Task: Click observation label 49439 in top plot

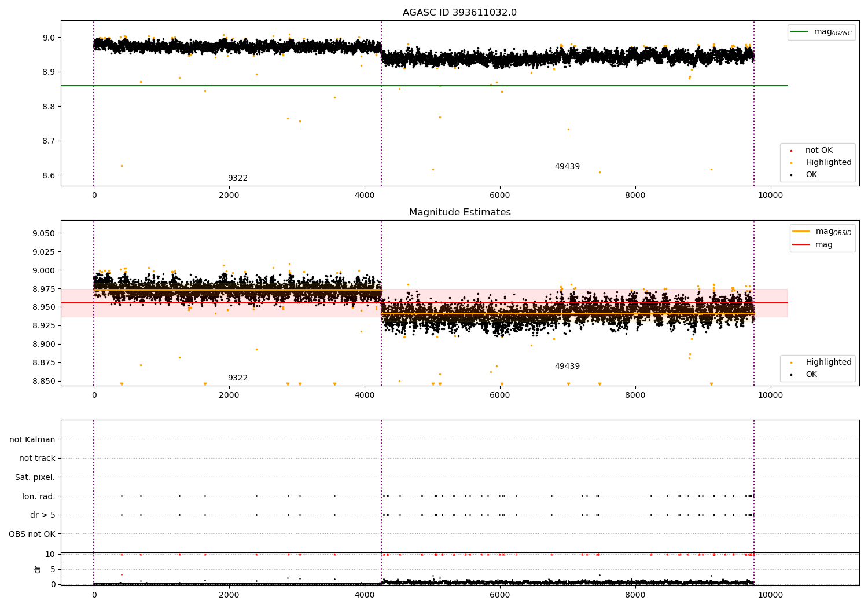Action: coord(567,167)
